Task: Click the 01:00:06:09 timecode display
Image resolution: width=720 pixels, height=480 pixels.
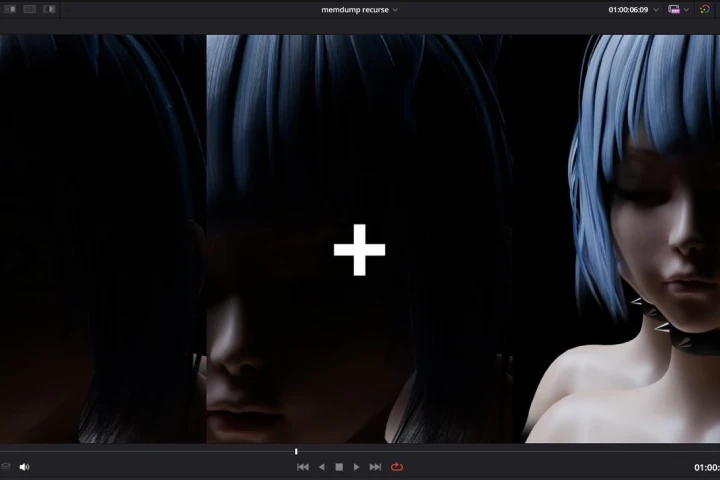Action: click(x=628, y=10)
